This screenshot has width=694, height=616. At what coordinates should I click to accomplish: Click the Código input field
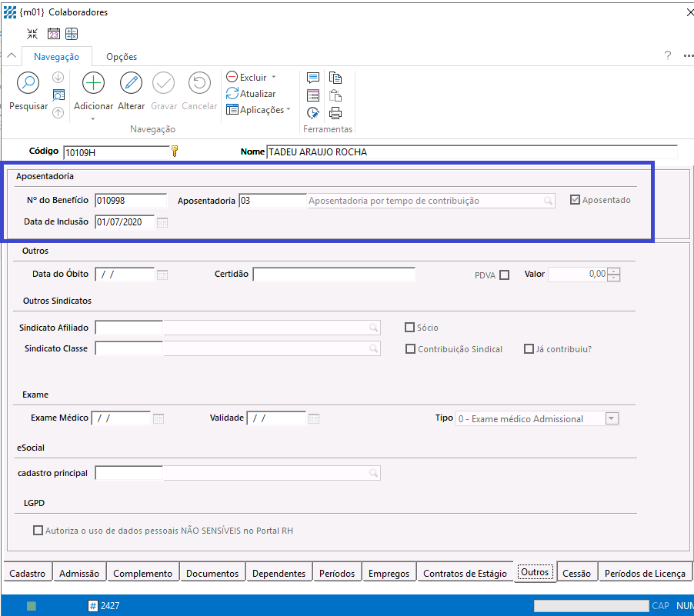click(117, 153)
